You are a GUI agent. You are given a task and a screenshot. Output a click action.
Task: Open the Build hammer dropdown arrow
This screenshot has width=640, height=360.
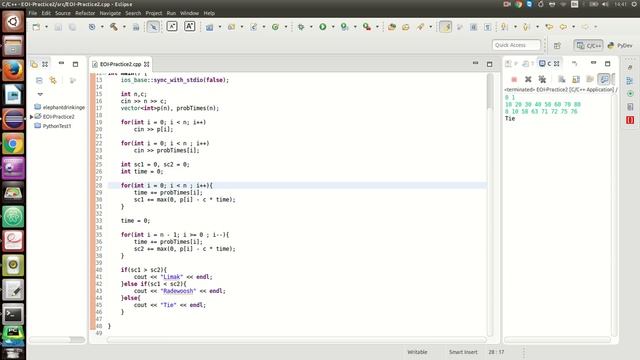click(x=124, y=27)
